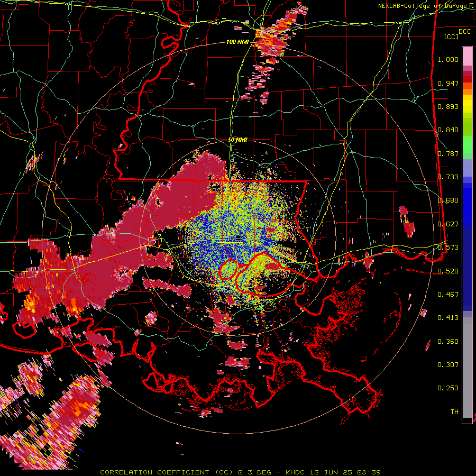Click the 0.787 scale value
The height and width of the screenshot is (476, 476).
click(x=448, y=153)
